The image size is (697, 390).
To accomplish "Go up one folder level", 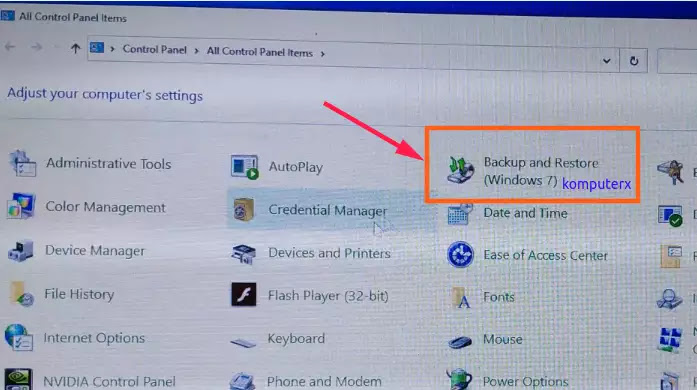I will coord(75,48).
